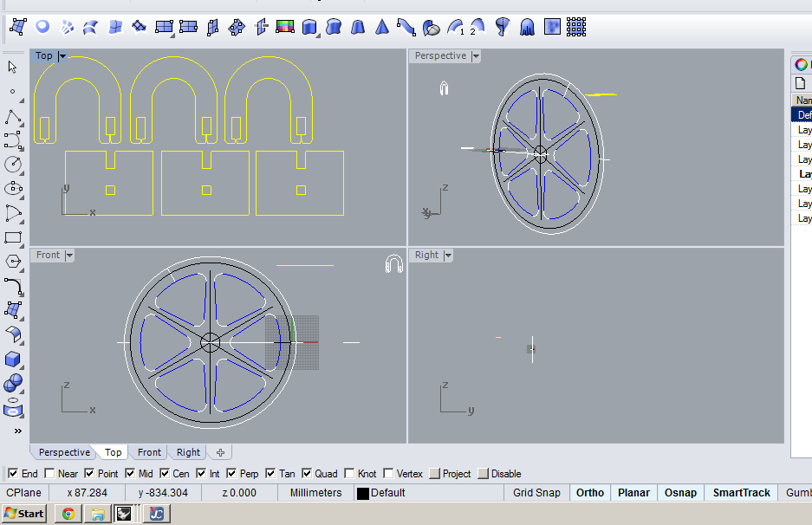Enable the Vertex osnap checkbox

388,473
